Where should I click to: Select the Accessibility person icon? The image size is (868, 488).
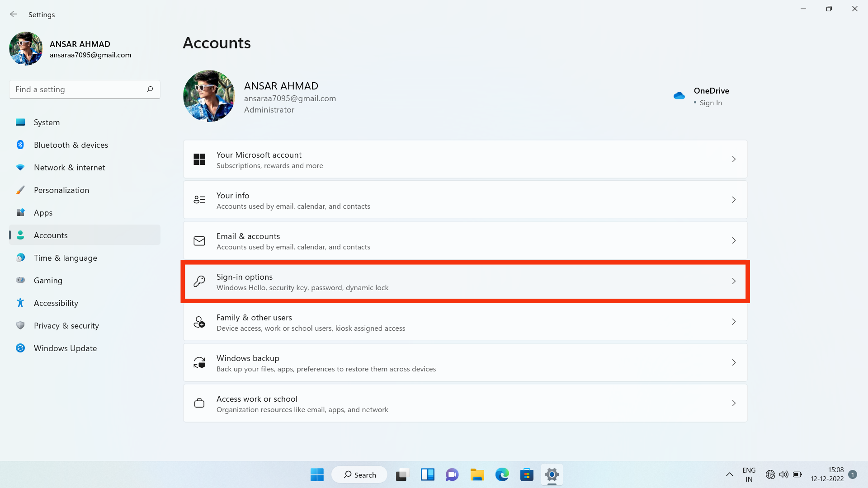pos(20,303)
